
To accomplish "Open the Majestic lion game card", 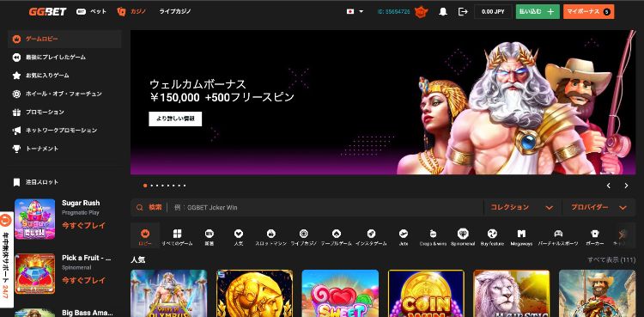I will pyautogui.click(x=512, y=293).
